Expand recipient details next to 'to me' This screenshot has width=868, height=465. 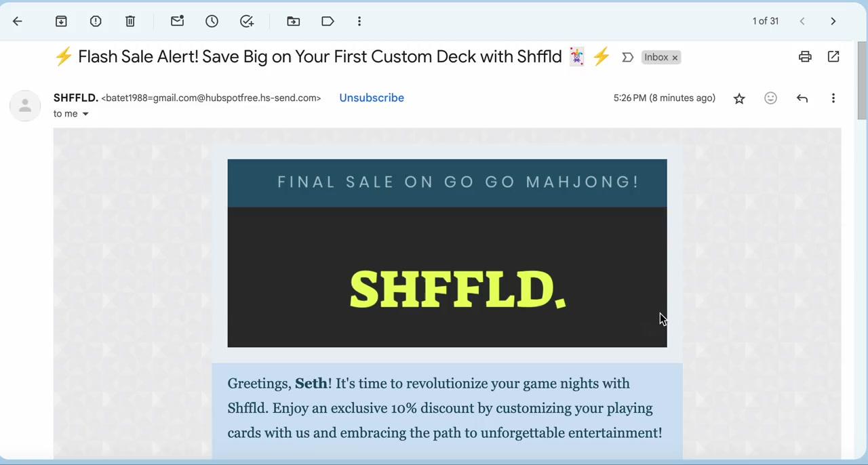[85, 114]
